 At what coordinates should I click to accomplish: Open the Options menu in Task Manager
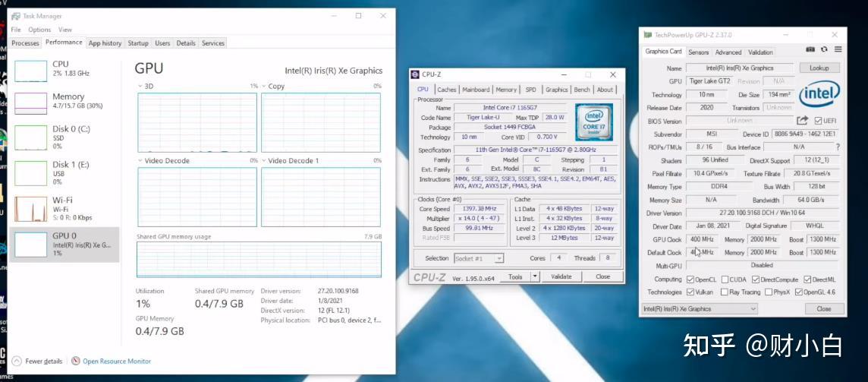39,30
